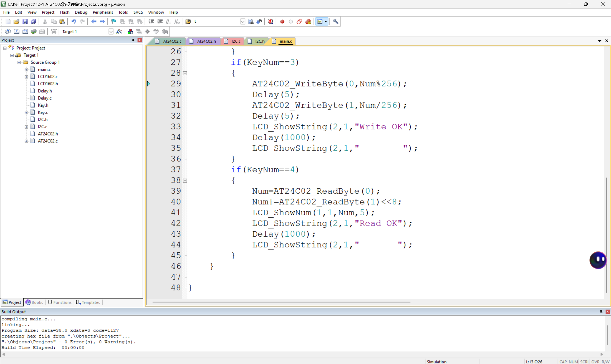Open LCD1602.h in the project tree
Viewport: 611px width, 364px height.
[48, 84]
